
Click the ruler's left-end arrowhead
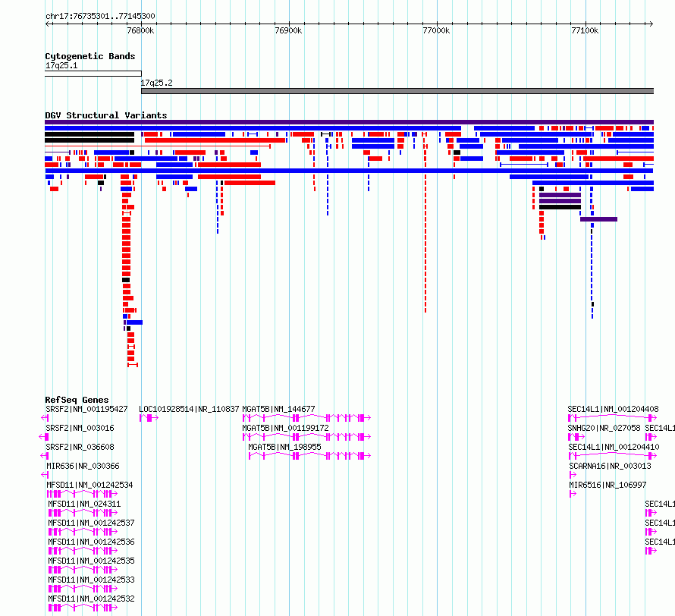(x=47, y=24)
